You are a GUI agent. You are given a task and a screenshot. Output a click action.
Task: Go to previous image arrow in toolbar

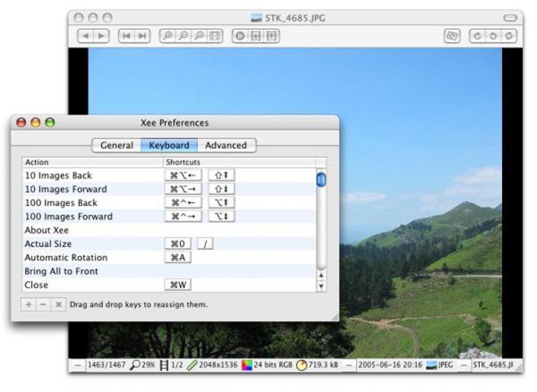pyautogui.click(x=86, y=36)
